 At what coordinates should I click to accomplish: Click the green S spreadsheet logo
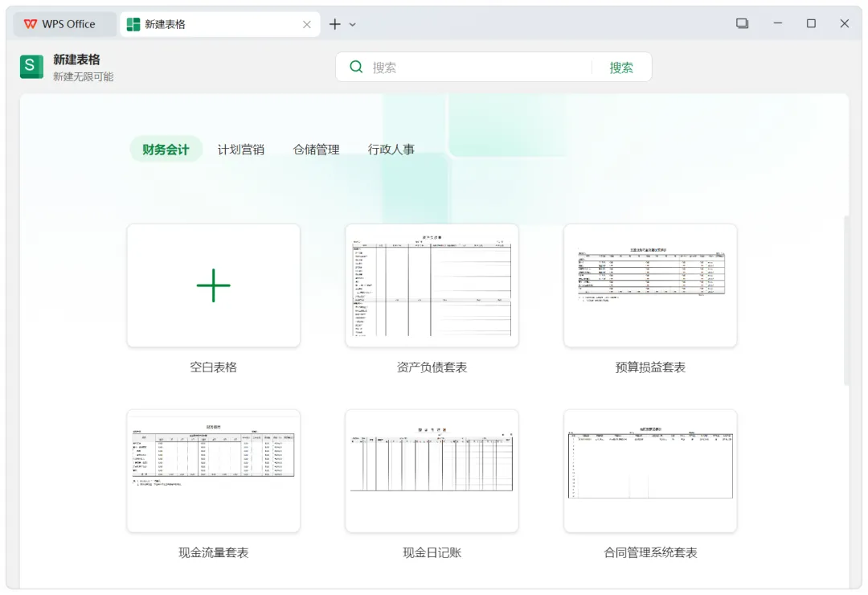31,67
